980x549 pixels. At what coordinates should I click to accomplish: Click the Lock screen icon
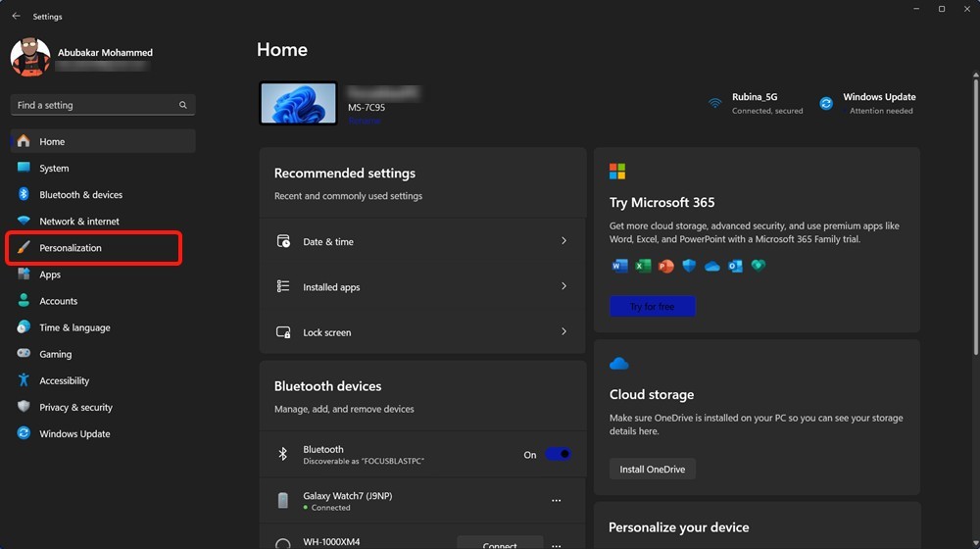[283, 332]
